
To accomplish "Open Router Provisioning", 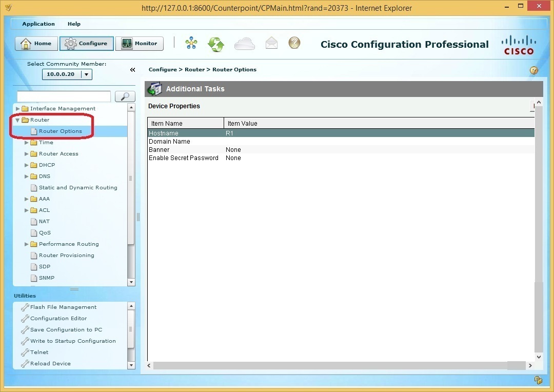I will click(x=66, y=256).
